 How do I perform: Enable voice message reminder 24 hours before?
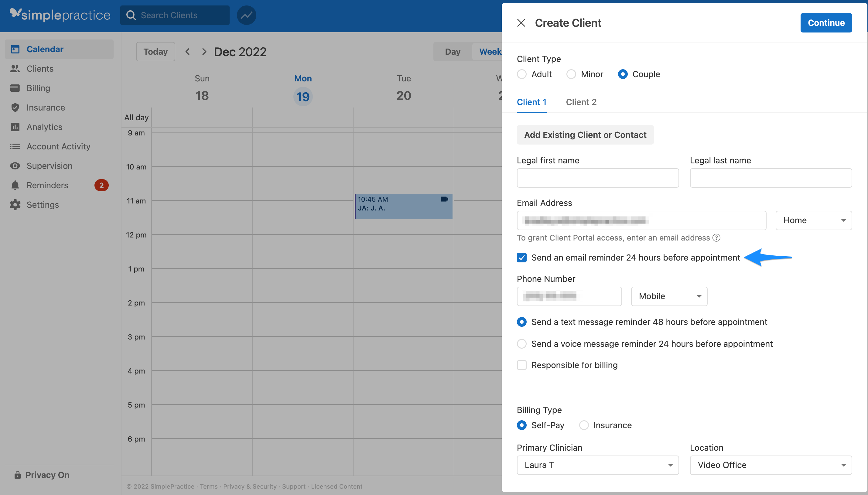pyautogui.click(x=521, y=344)
